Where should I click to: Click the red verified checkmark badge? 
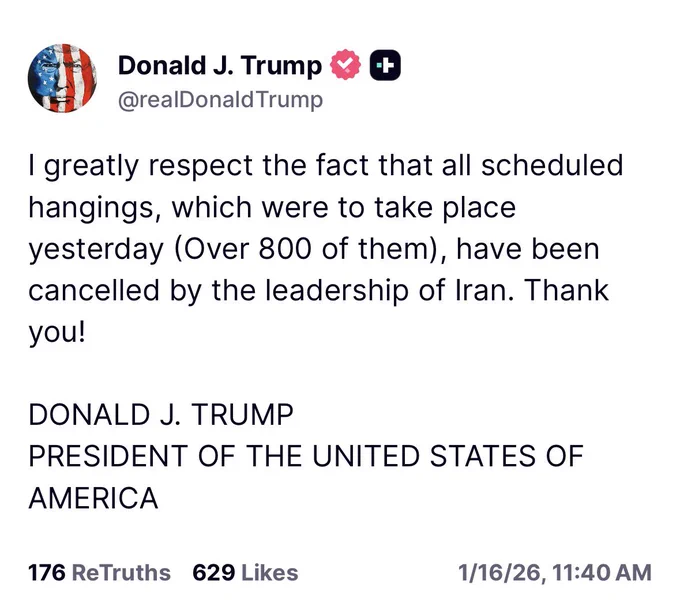tap(345, 67)
